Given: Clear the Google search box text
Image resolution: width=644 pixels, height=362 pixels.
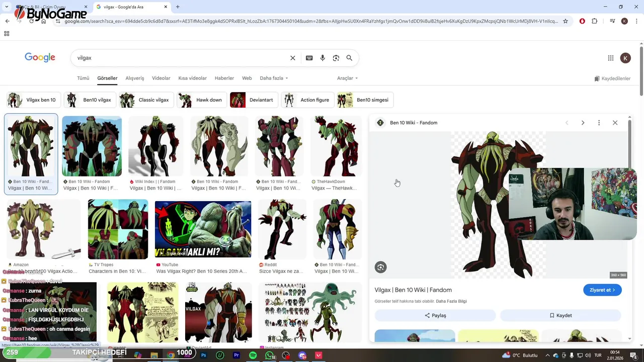Looking at the screenshot, I should click(x=292, y=58).
